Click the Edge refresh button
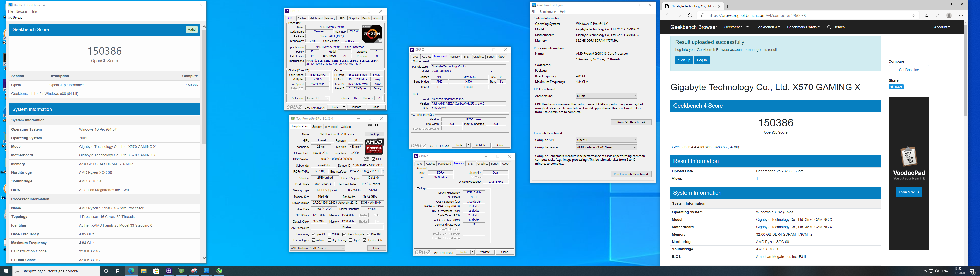This screenshot has height=276, width=980. tap(690, 16)
